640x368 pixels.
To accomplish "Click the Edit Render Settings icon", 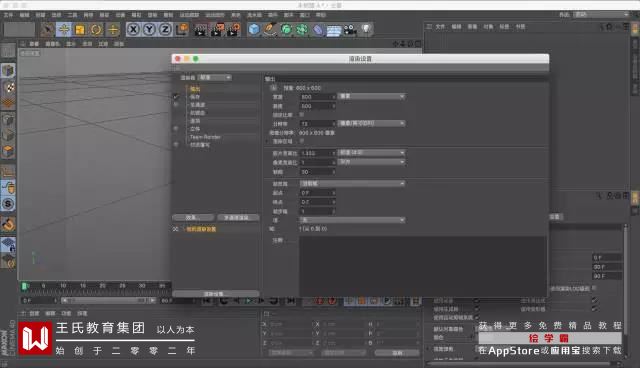I will tap(234, 29).
